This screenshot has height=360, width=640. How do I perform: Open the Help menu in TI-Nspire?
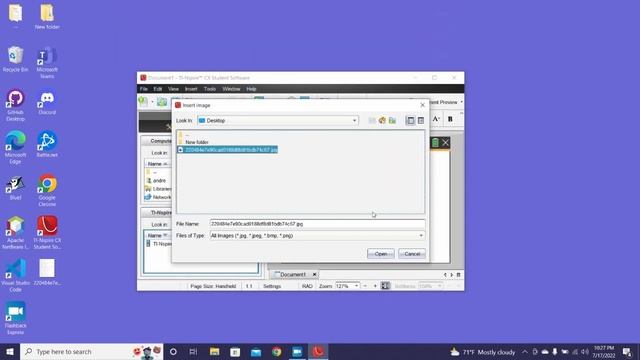pos(251,89)
